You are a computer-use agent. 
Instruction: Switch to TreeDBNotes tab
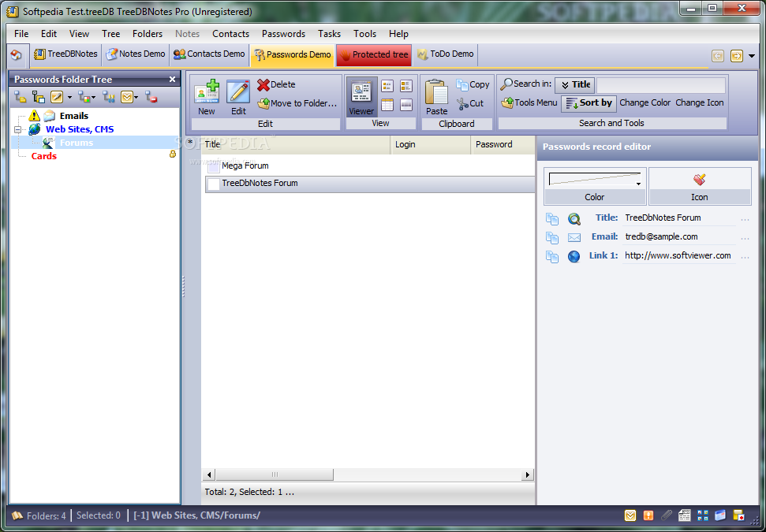pos(65,54)
